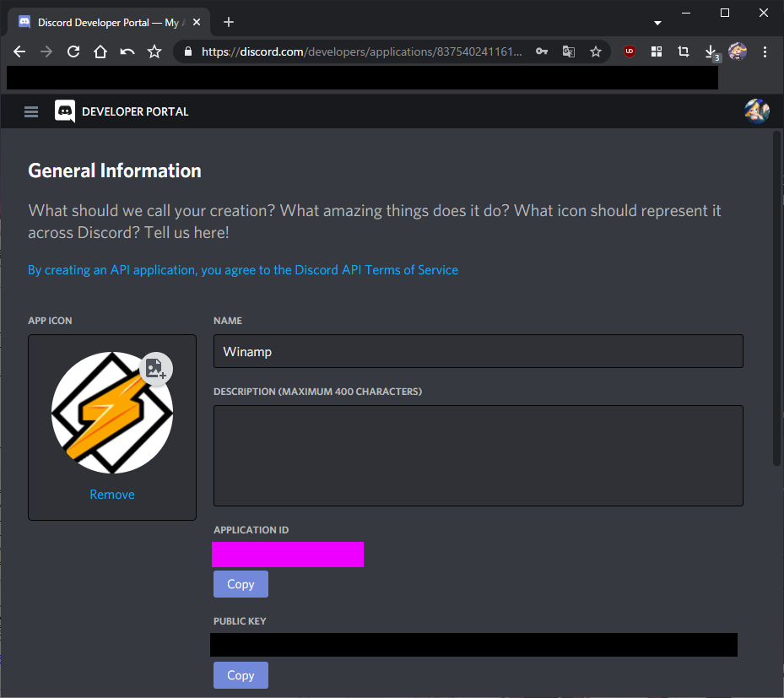Click the DEVELOPER PORTAL title text
The height and width of the screenshot is (698, 784).
click(135, 111)
